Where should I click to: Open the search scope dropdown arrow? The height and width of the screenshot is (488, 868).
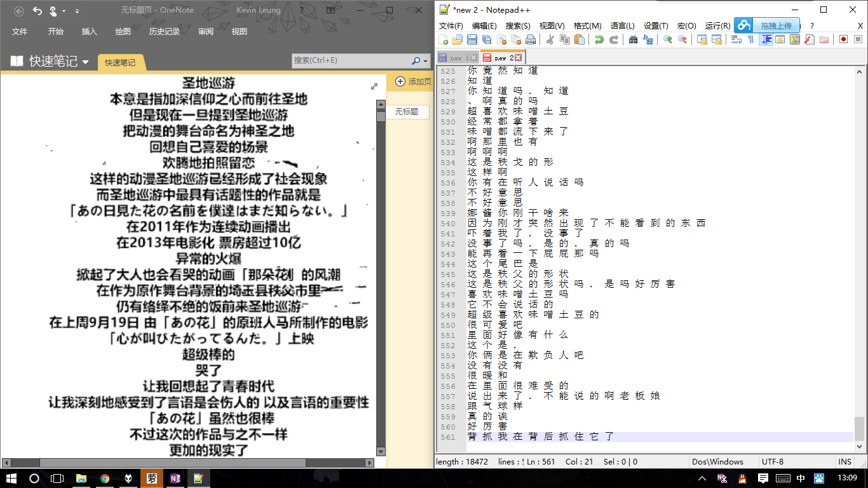[x=426, y=61]
